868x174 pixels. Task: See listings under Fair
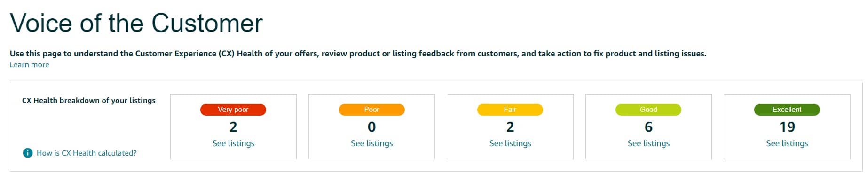510,143
